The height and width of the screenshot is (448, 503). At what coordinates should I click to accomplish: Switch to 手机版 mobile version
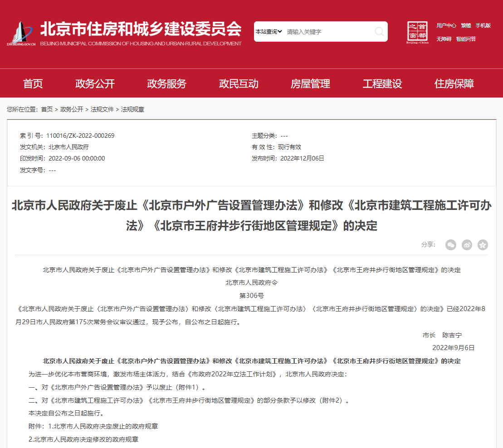[483, 25]
